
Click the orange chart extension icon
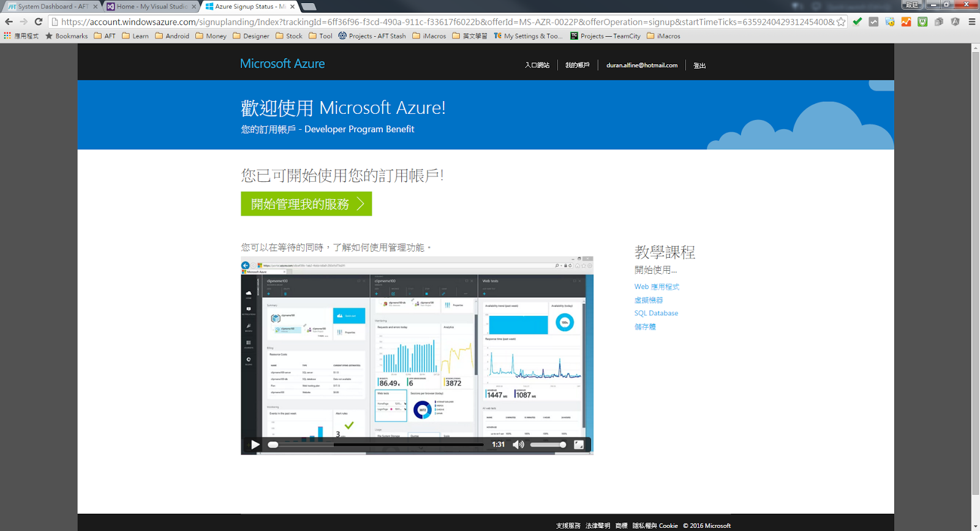point(906,21)
